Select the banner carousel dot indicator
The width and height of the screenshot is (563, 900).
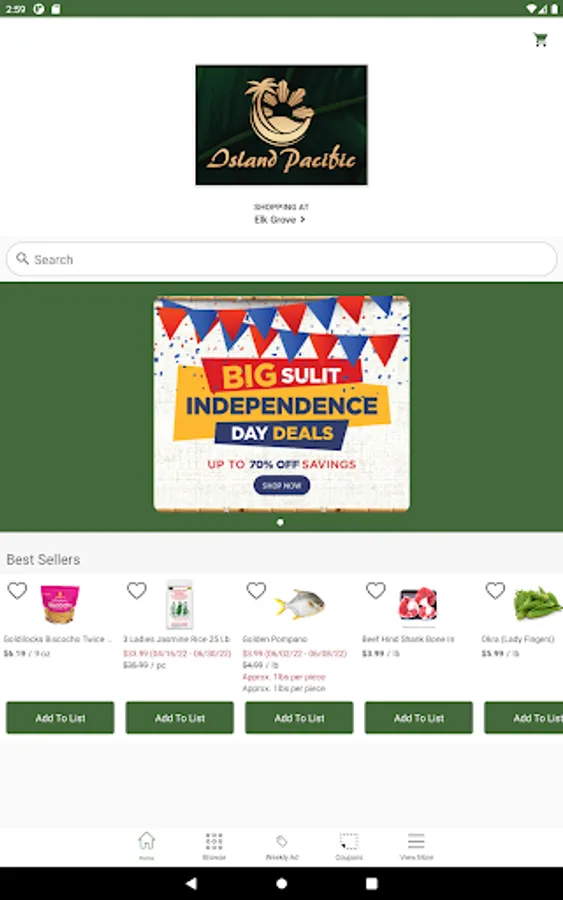click(280, 522)
